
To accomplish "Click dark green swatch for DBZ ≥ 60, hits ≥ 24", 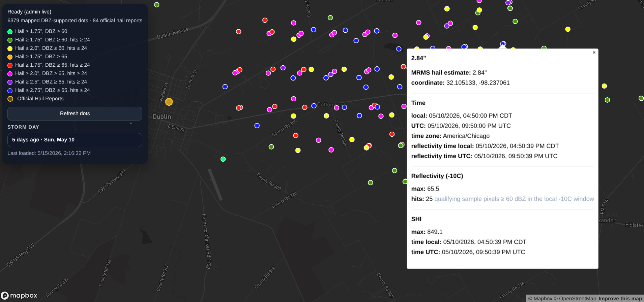I will pos(10,40).
